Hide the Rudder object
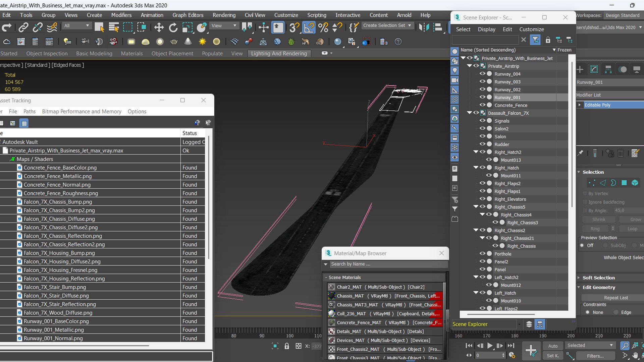 [x=483, y=144]
